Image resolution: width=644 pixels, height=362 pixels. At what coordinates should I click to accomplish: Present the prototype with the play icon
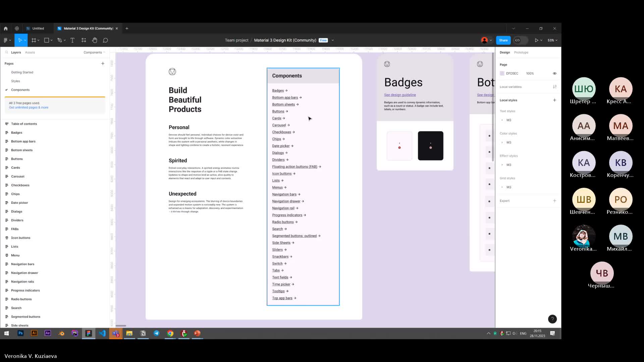point(536,40)
